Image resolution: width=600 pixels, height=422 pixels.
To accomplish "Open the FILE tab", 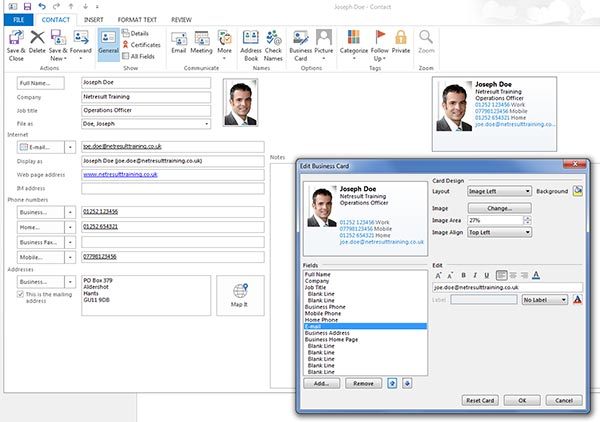I will click(18, 20).
